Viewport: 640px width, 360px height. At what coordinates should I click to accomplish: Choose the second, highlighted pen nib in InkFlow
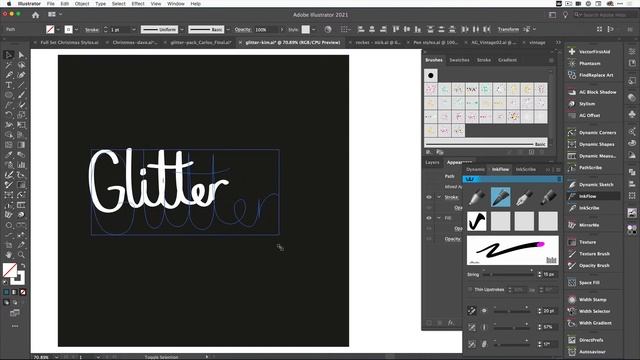tap(500, 197)
